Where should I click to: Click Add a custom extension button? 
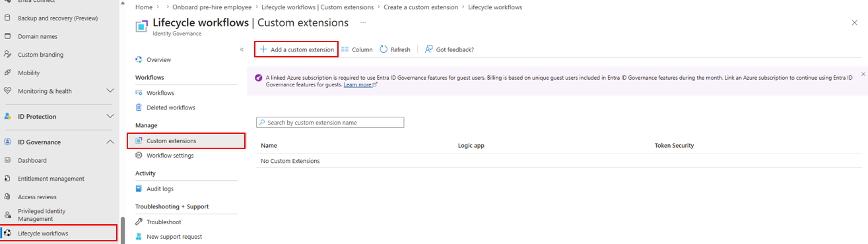click(x=296, y=49)
